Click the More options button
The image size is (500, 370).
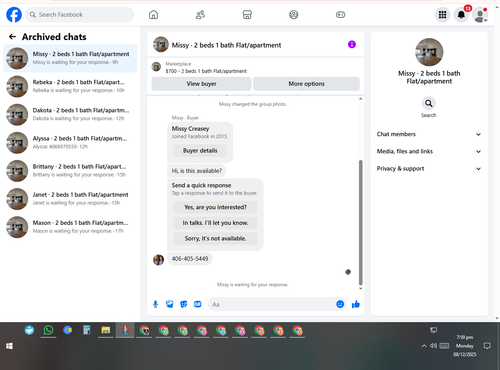point(306,84)
